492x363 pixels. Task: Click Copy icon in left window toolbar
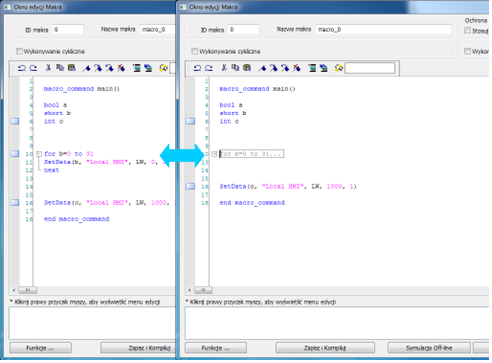click(x=60, y=68)
